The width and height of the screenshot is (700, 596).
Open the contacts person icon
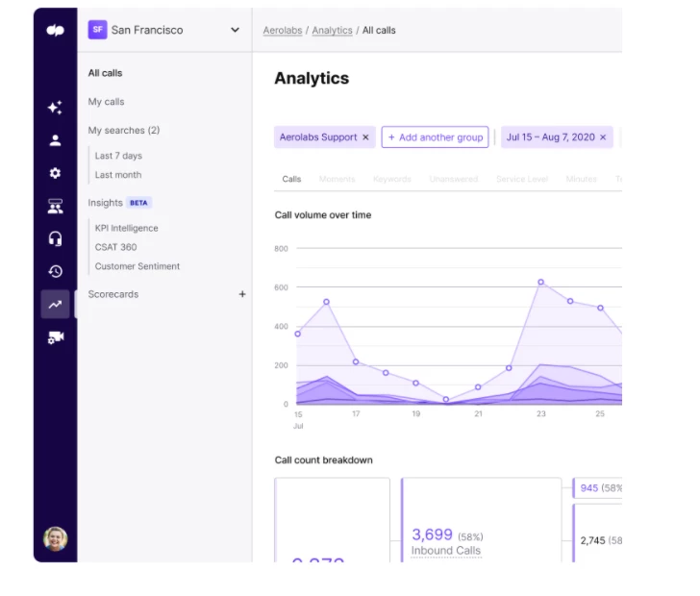coord(56,140)
